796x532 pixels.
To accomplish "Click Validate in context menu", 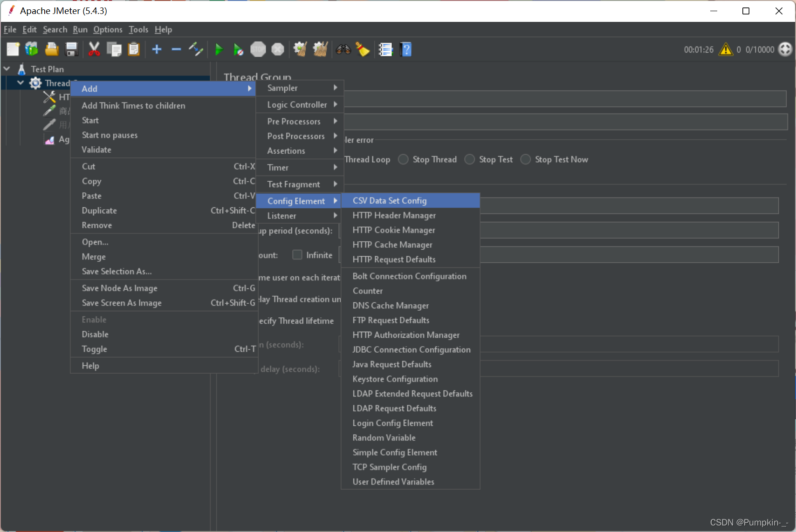I will point(163,150).
